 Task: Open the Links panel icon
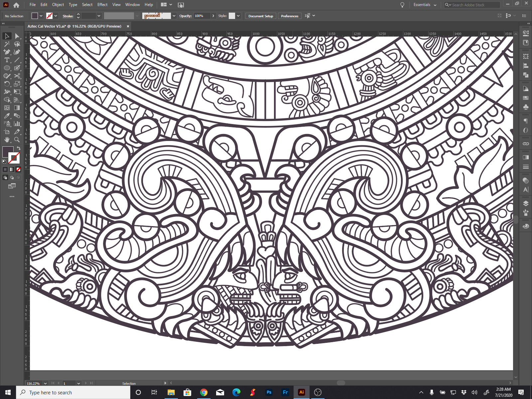(x=526, y=144)
